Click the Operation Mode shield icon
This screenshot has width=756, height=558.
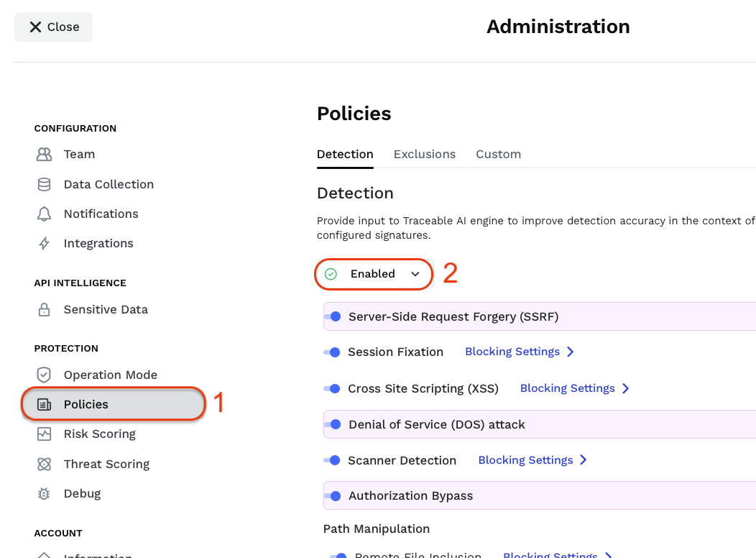click(44, 375)
